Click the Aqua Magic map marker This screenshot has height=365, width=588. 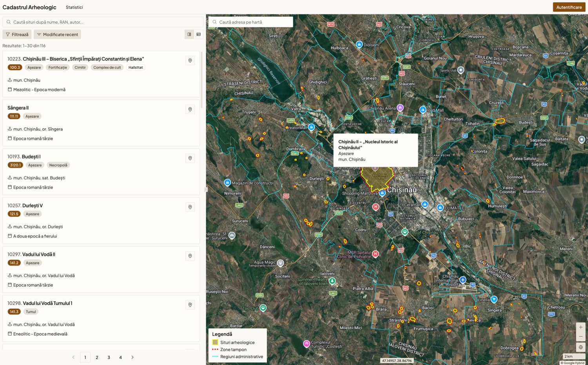click(x=280, y=263)
